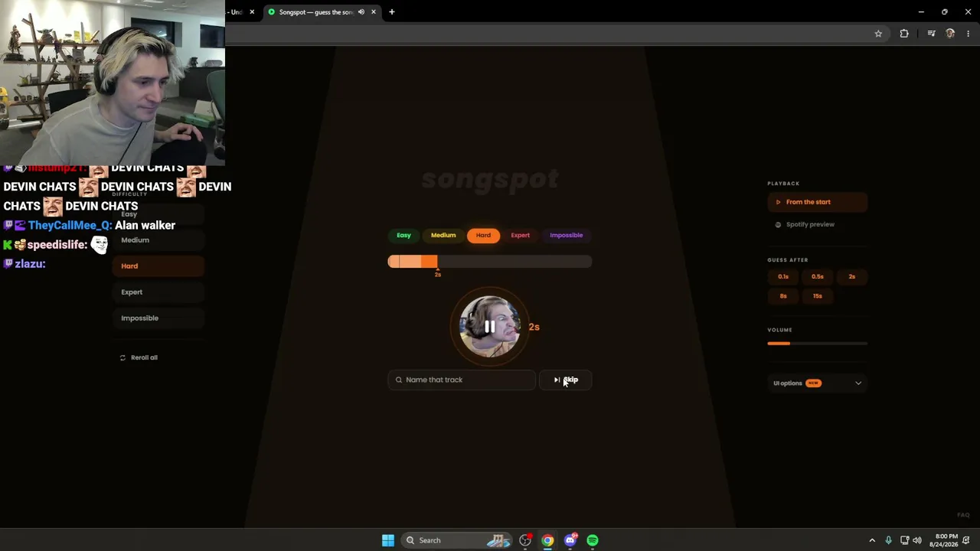Click the UI options chevron arrow
This screenshot has height=551, width=980.
click(x=858, y=383)
